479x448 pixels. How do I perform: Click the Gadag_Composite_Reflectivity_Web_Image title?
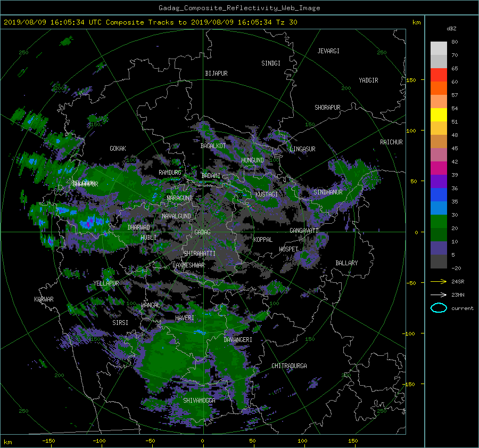tap(239, 8)
